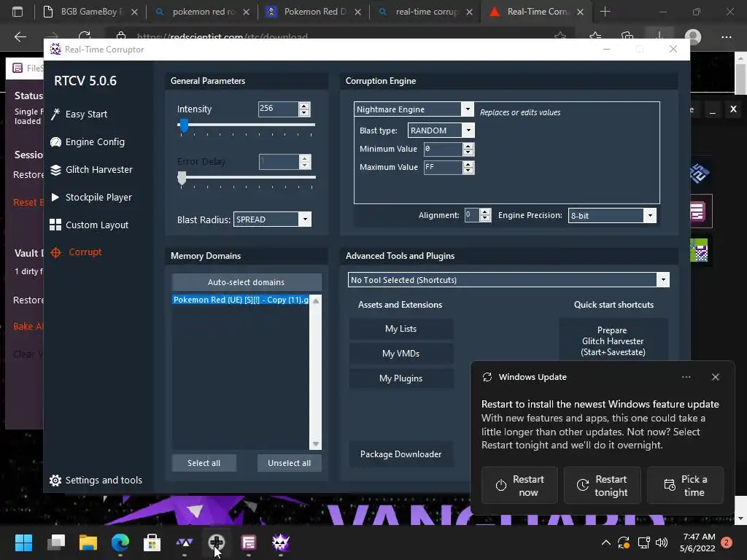The width and height of the screenshot is (747, 560).
Task: Increase Minimum Value with the up arrow
Action: coord(468,146)
